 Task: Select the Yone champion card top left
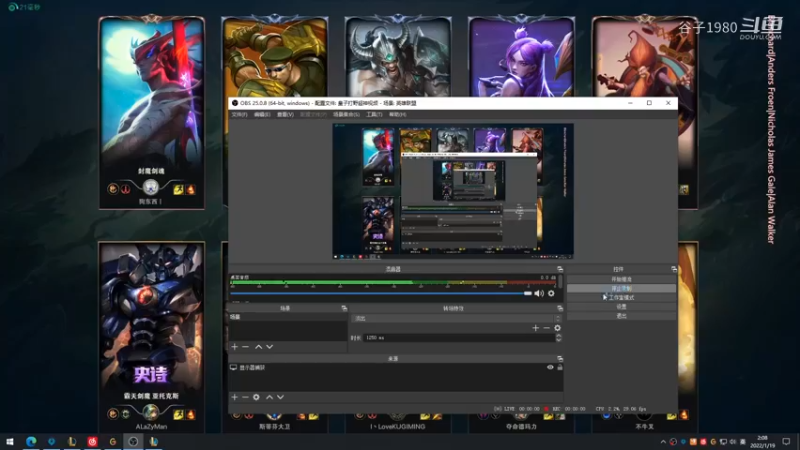tap(152, 112)
